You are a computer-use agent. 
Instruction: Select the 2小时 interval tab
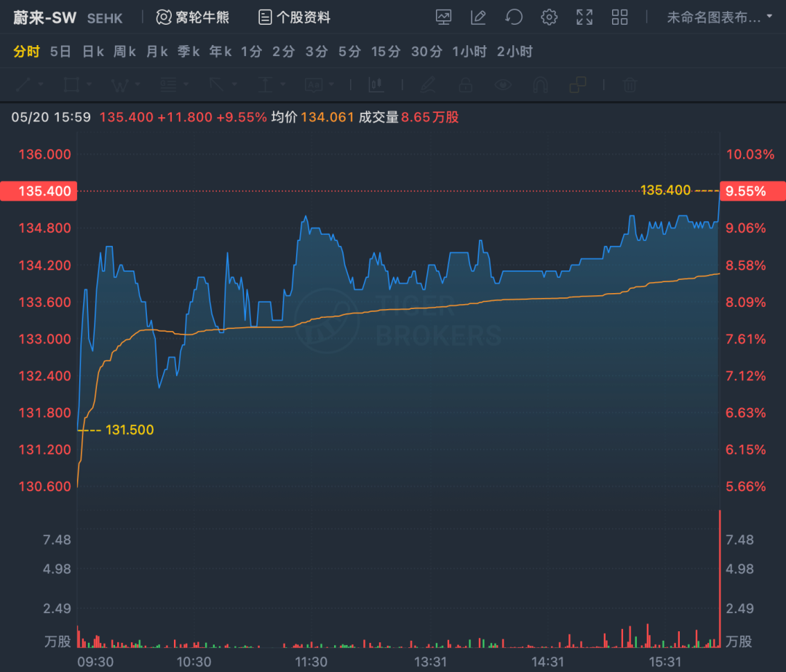coord(515,52)
